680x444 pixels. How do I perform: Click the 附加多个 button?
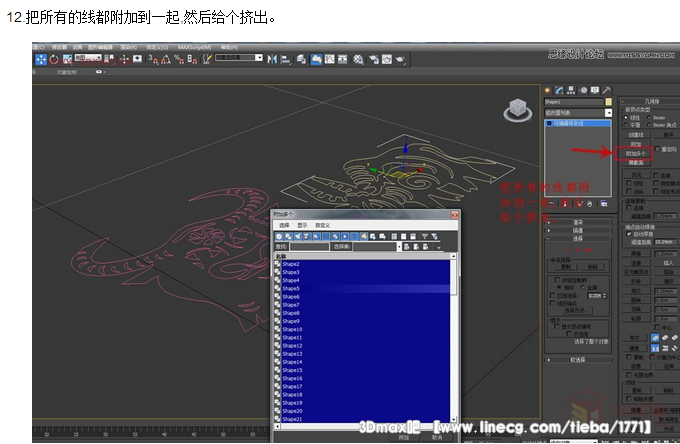click(636, 154)
